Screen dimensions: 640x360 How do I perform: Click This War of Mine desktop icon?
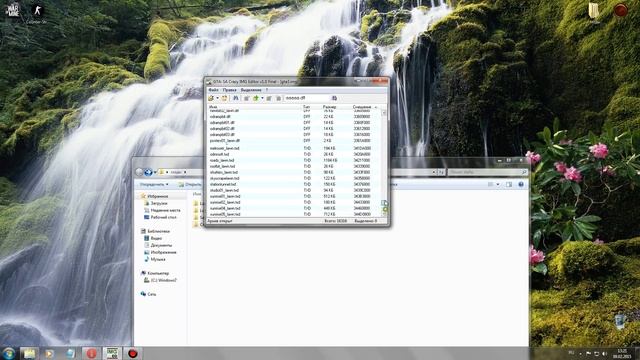pos(12,10)
